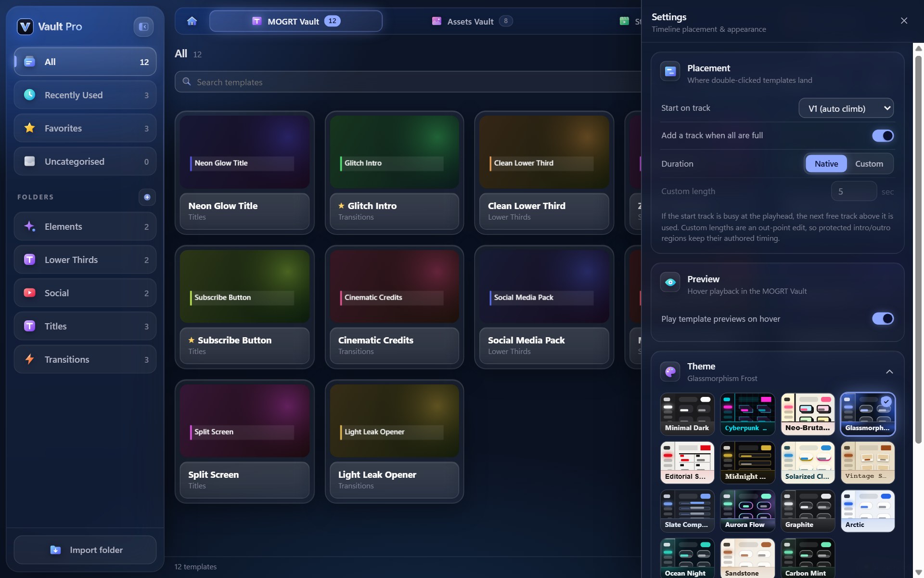The image size is (924, 578).
Task: Select Custom duration option
Action: click(869, 164)
